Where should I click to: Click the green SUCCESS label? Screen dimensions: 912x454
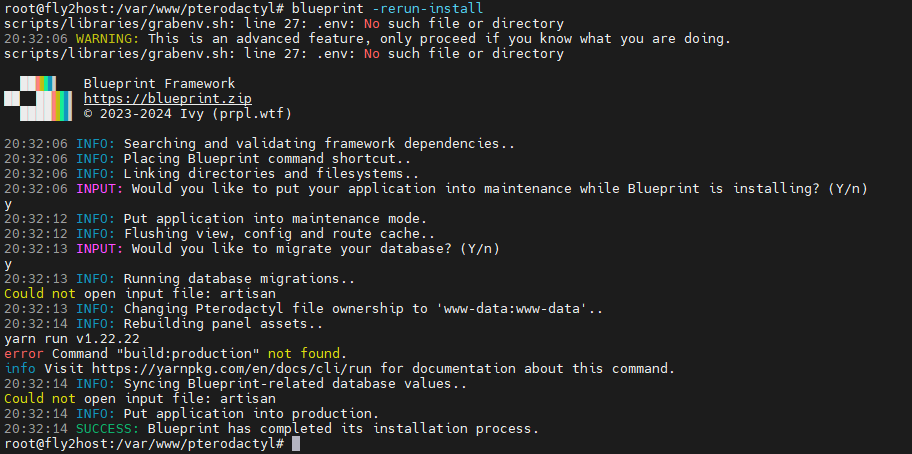click(108, 429)
